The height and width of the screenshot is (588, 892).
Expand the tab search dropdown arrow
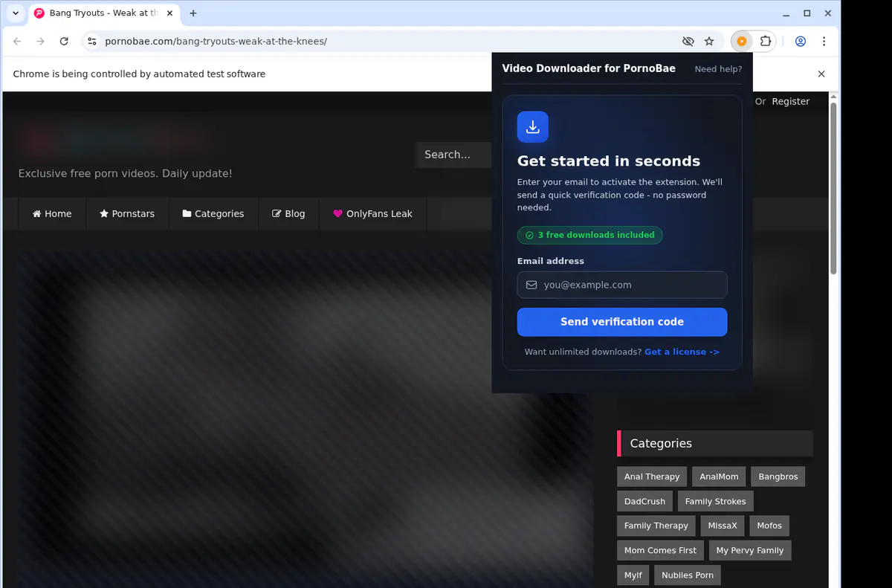coord(16,13)
